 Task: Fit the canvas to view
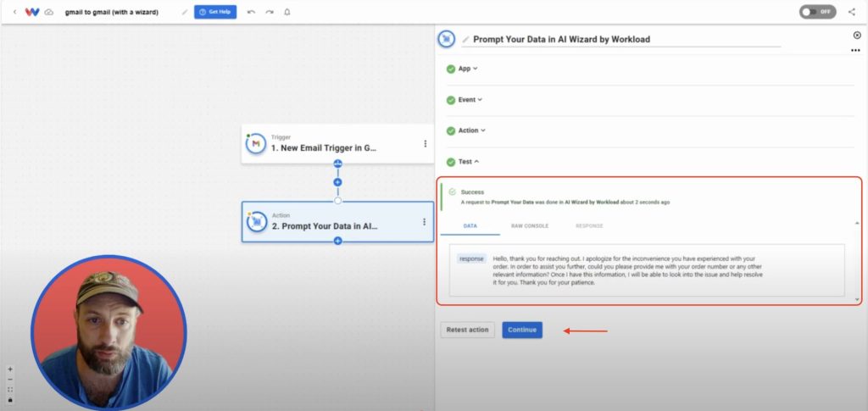pyautogui.click(x=10, y=390)
